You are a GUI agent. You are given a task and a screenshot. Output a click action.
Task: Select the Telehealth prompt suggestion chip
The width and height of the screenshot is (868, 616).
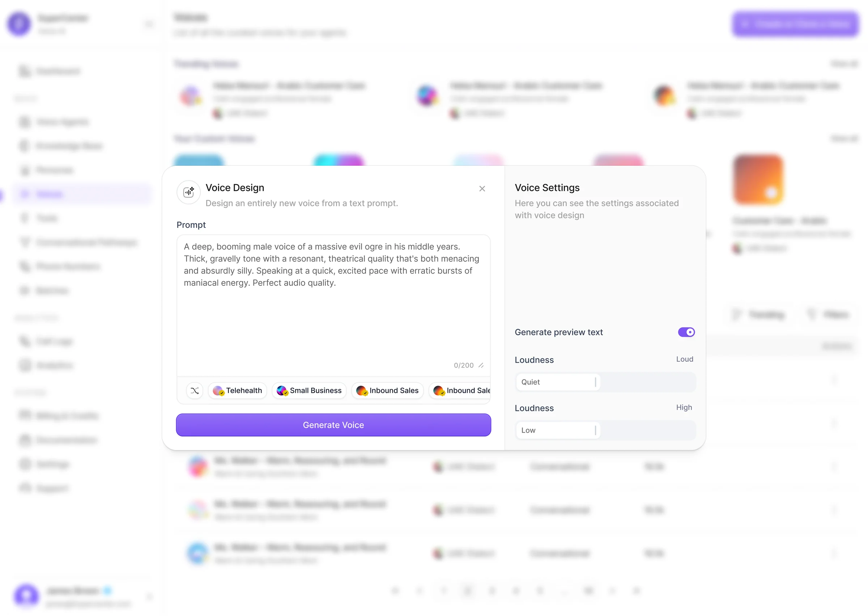pyautogui.click(x=237, y=390)
